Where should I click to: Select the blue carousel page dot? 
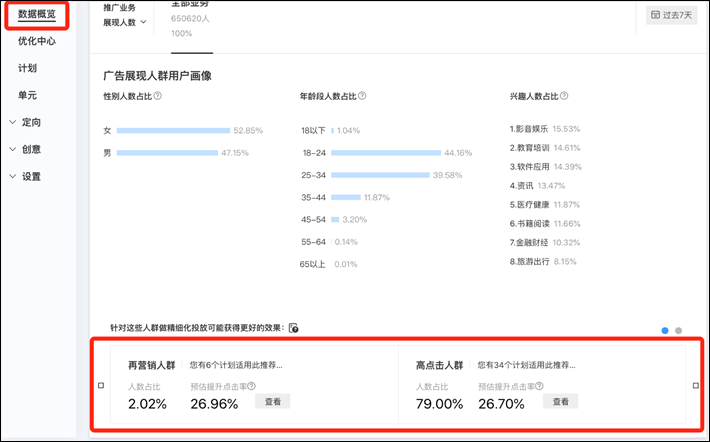tap(664, 330)
